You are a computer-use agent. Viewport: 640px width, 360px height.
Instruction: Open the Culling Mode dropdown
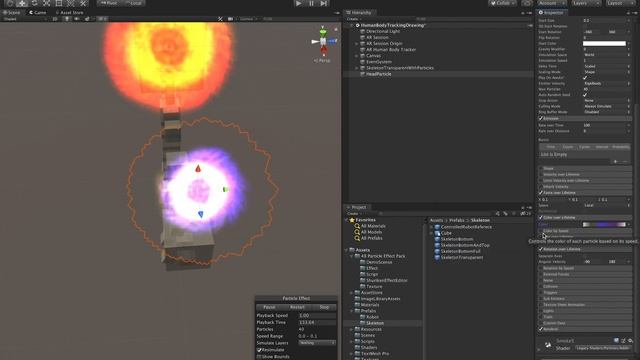[607, 106]
